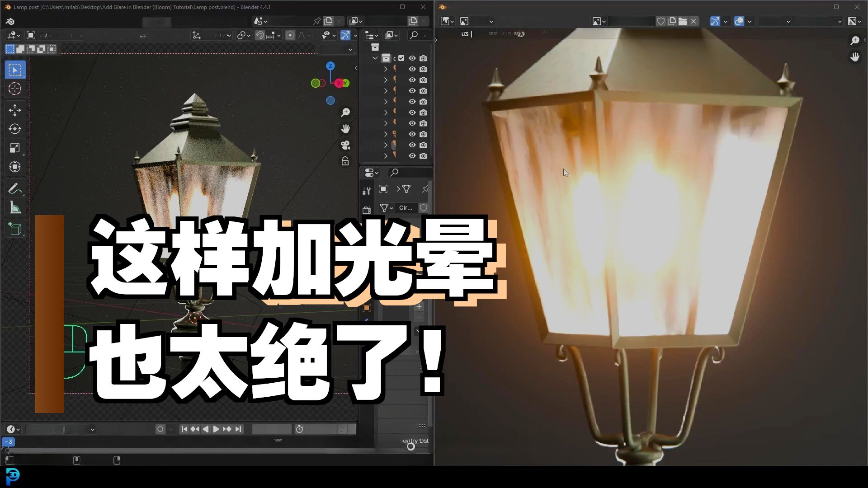The image size is (868, 488).
Task: Jump to the end of the timeline
Action: [x=239, y=429]
